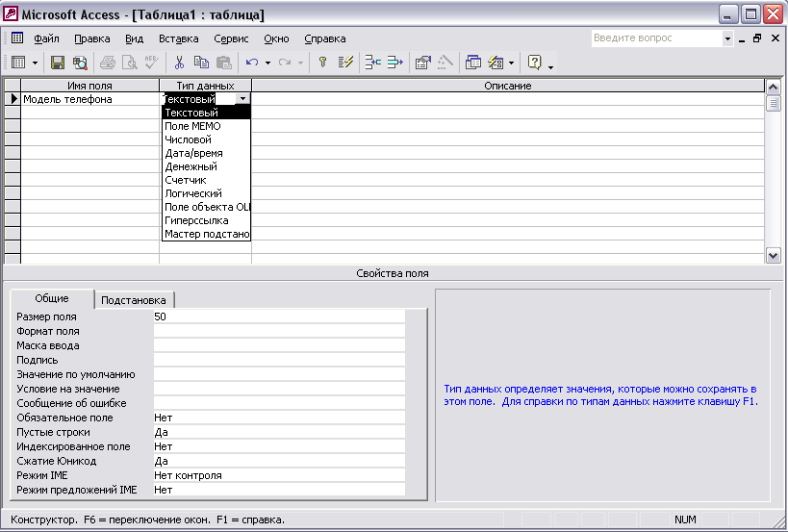Screen dimensions: 788x532
Task: Choose Мастер подстановок option
Action: click(206, 234)
